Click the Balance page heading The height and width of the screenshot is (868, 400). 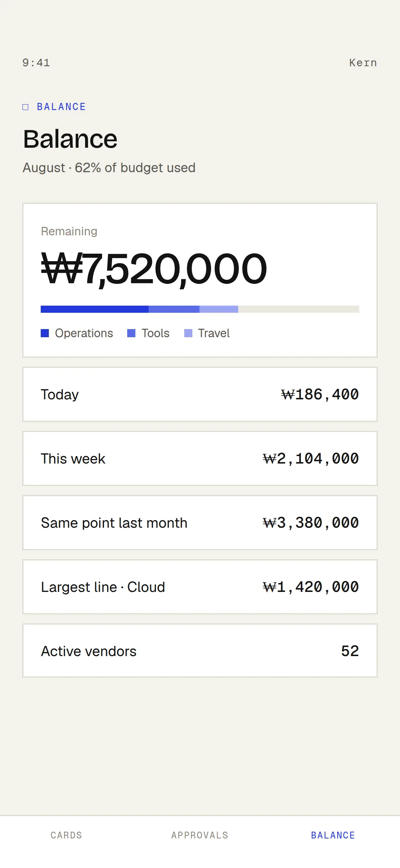pos(70,139)
